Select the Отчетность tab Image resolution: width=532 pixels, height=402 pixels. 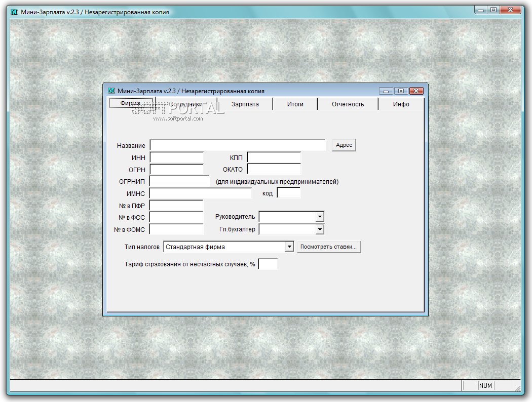[348, 104]
